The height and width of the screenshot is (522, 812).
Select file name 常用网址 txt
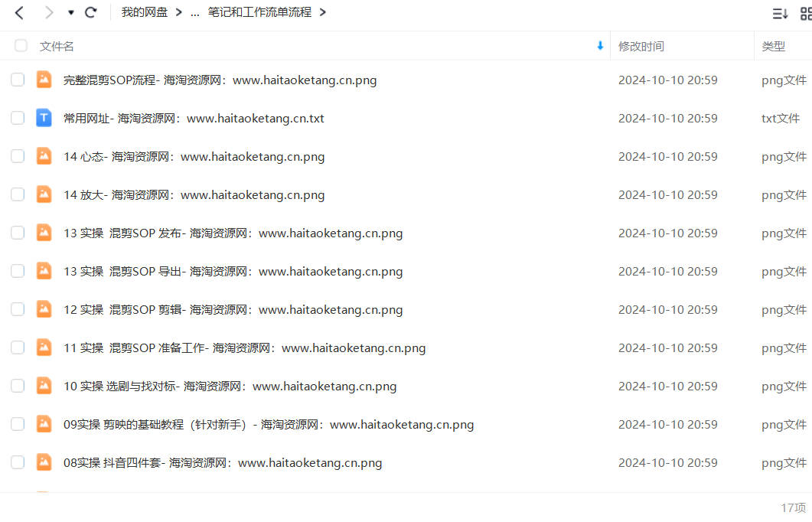tap(194, 119)
